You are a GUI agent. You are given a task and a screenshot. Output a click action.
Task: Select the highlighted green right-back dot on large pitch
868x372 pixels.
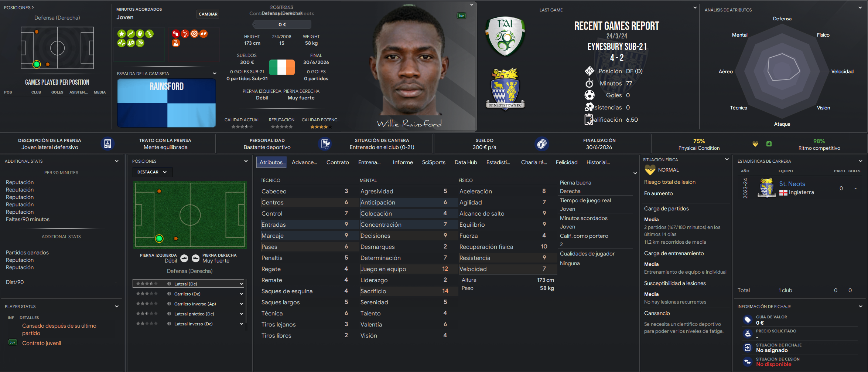click(x=159, y=239)
